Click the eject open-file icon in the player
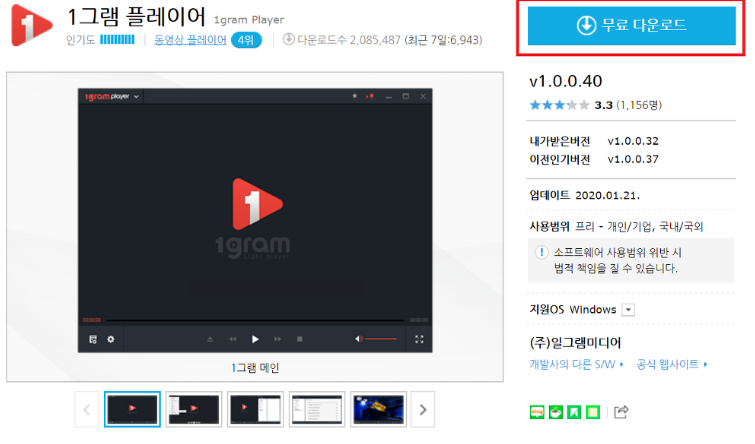The image size is (755, 444). 210,340
